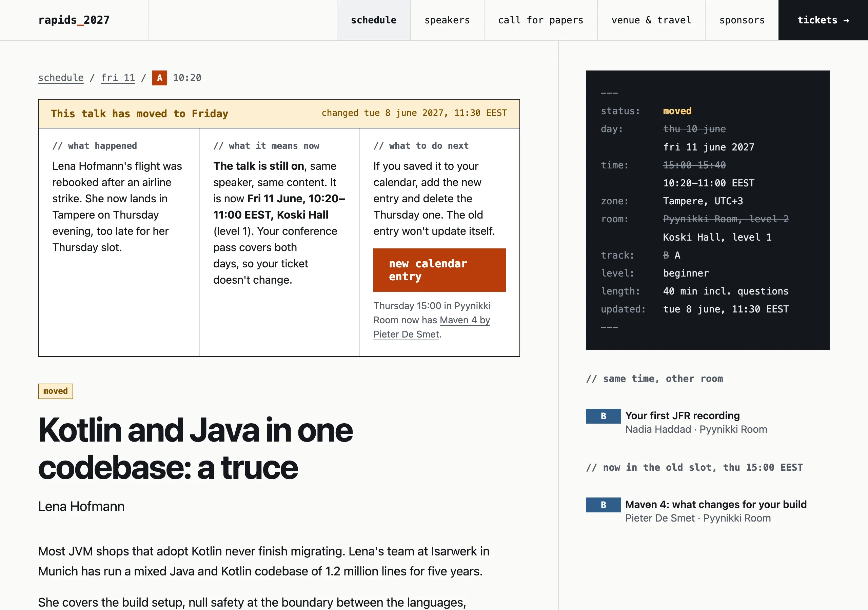Image resolution: width=868 pixels, height=610 pixels.
Task: Click track B badge beside Your first JFR recording
Action: [x=604, y=416]
